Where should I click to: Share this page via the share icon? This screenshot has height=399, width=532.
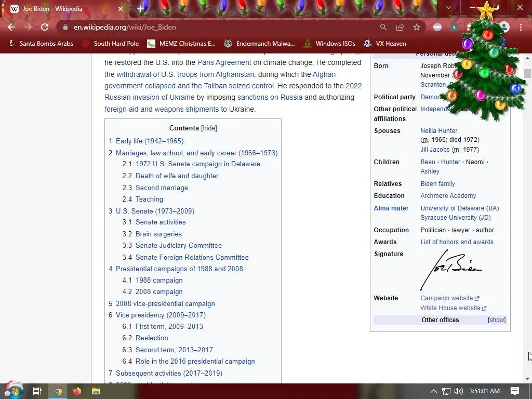(x=400, y=27)
